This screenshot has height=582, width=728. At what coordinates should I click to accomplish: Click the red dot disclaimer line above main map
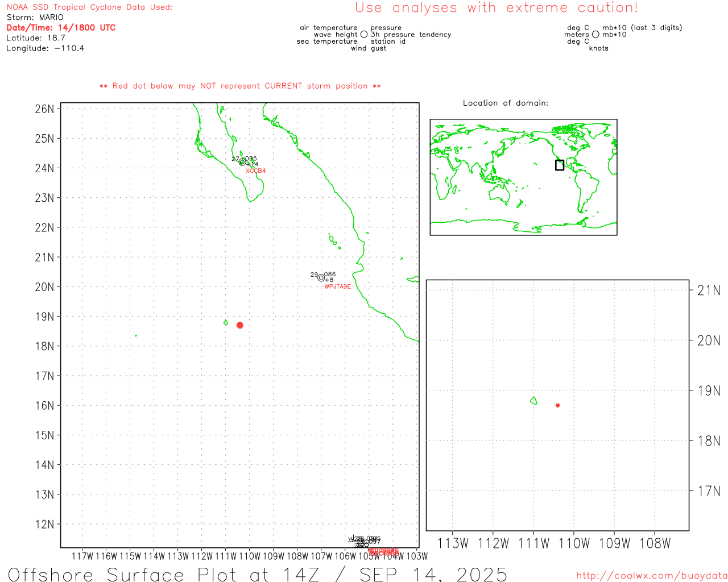[240, 86]
